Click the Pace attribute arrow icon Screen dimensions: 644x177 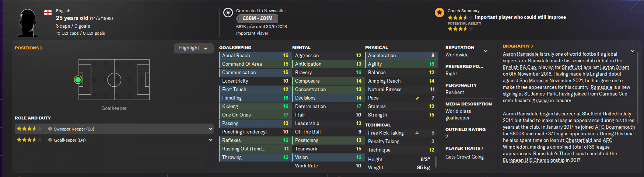tap(417, 98)
